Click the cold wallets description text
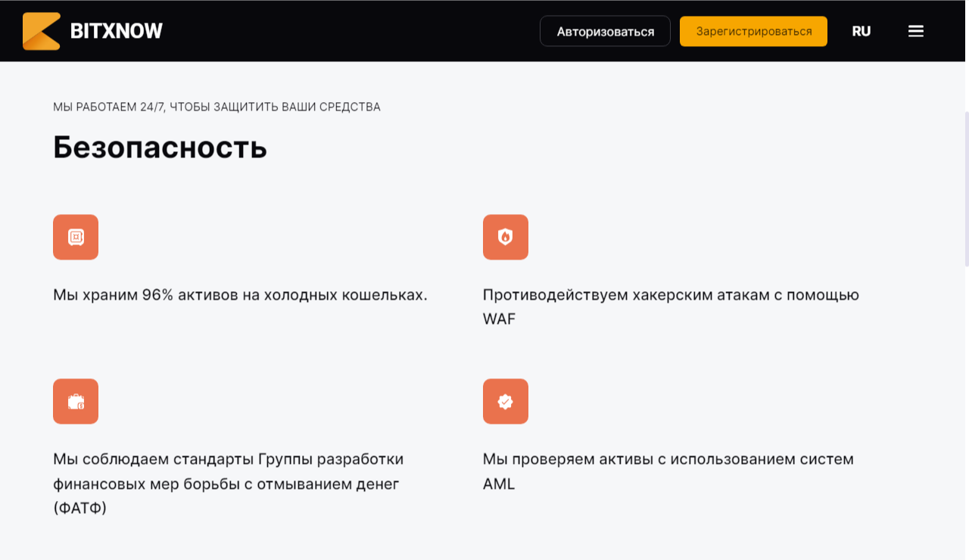Image resolution: width=969 pixels, height=560 pixels. pyautogui.click(x=239, y=294)
